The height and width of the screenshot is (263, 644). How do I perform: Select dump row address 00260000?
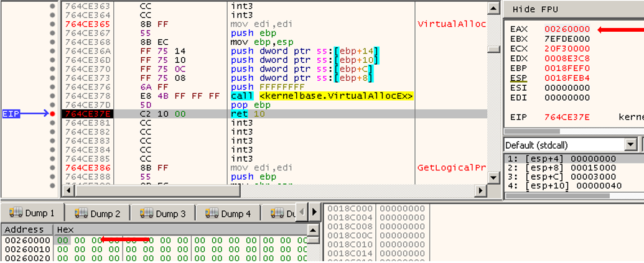coord(27,240)
